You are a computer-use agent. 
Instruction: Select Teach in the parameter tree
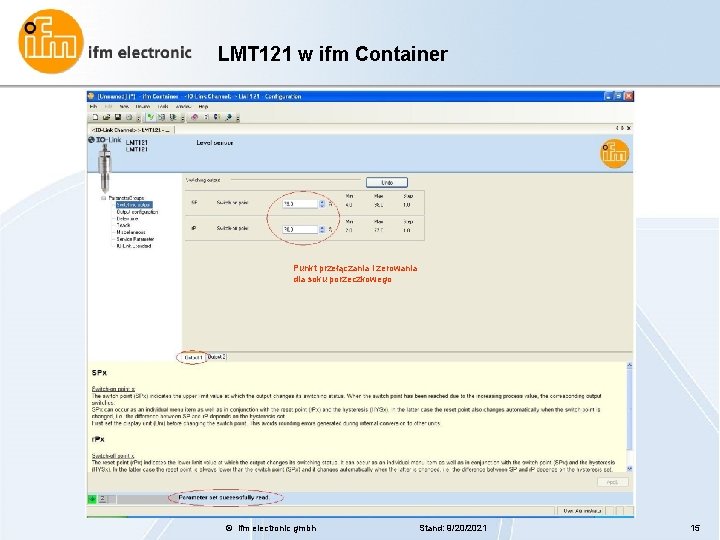point(123,225)
